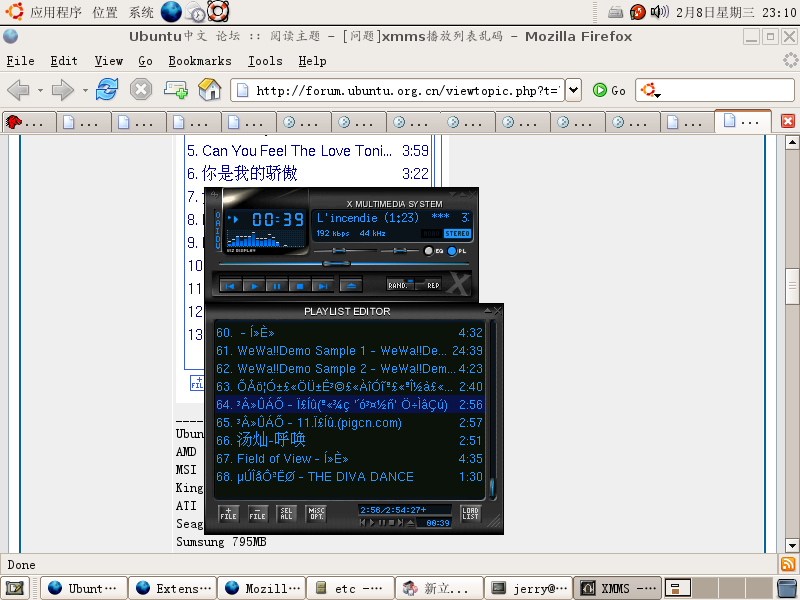Select playlist entry 66. 汤灿-呼唤
The height and width of the screenshot is (600, 800).
(349, 440)
